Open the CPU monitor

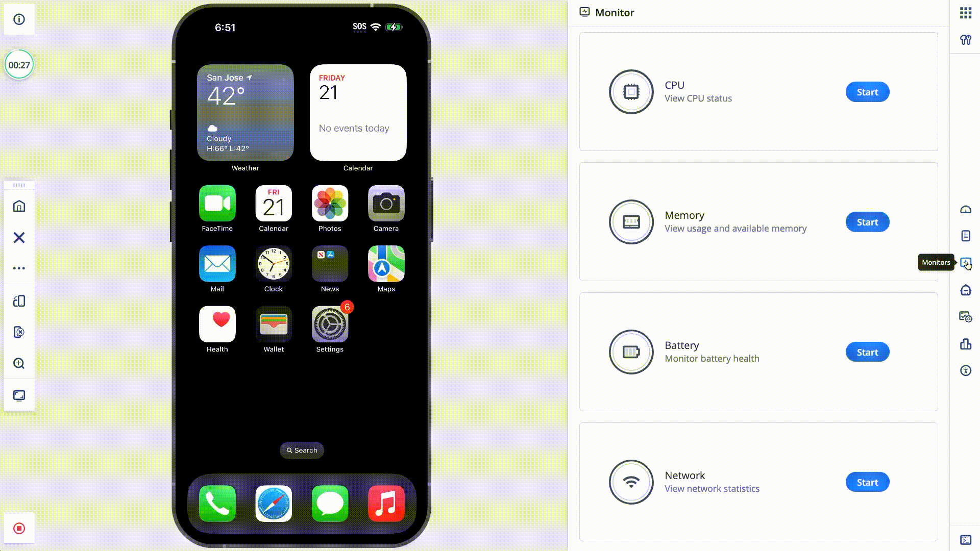867,91
